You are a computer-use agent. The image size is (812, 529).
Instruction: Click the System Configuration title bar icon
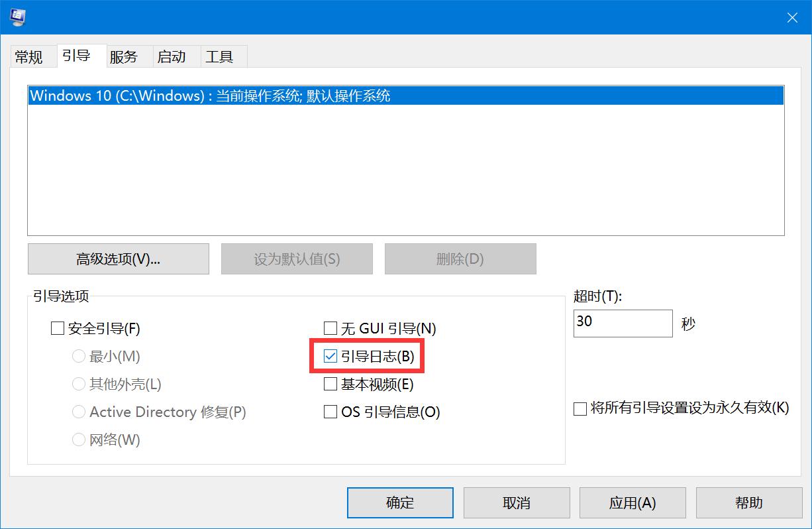(16, 17)
